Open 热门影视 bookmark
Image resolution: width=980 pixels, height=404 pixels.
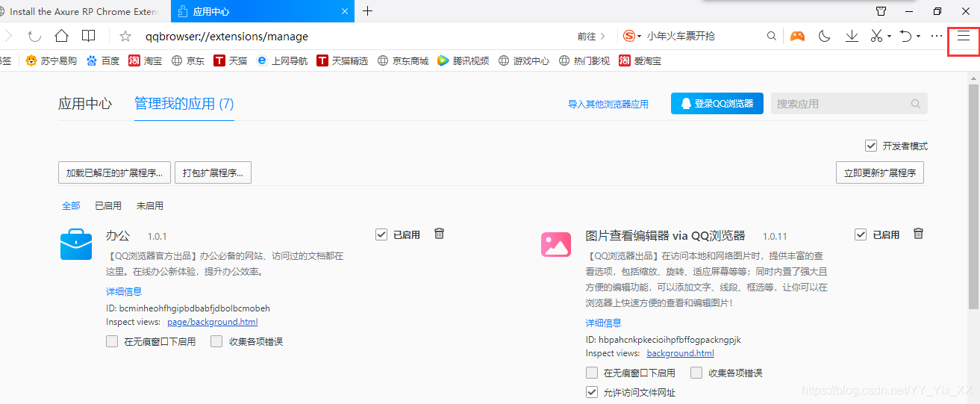click(x=584, y=61)
